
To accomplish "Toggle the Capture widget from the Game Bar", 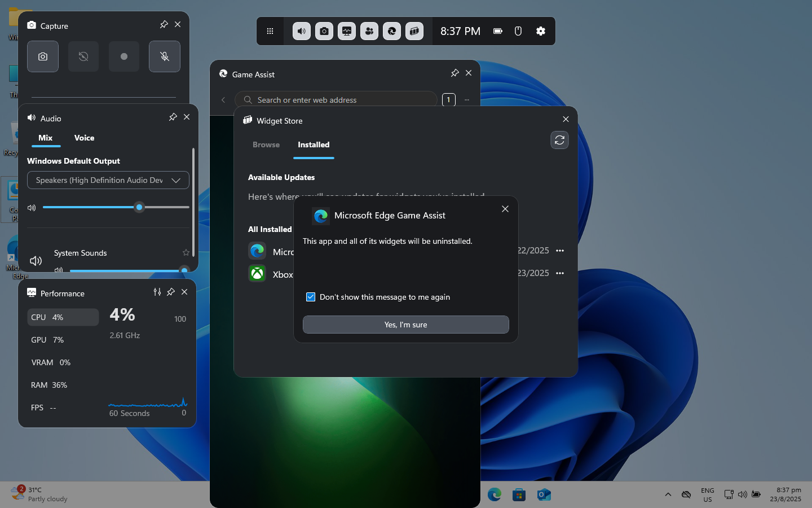I will [324, 31].
